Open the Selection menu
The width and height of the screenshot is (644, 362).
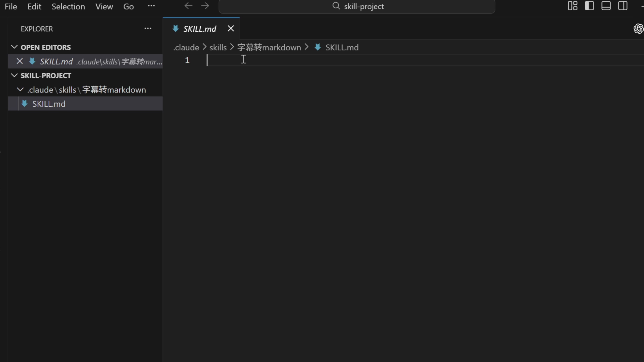(x=68, y=7)
